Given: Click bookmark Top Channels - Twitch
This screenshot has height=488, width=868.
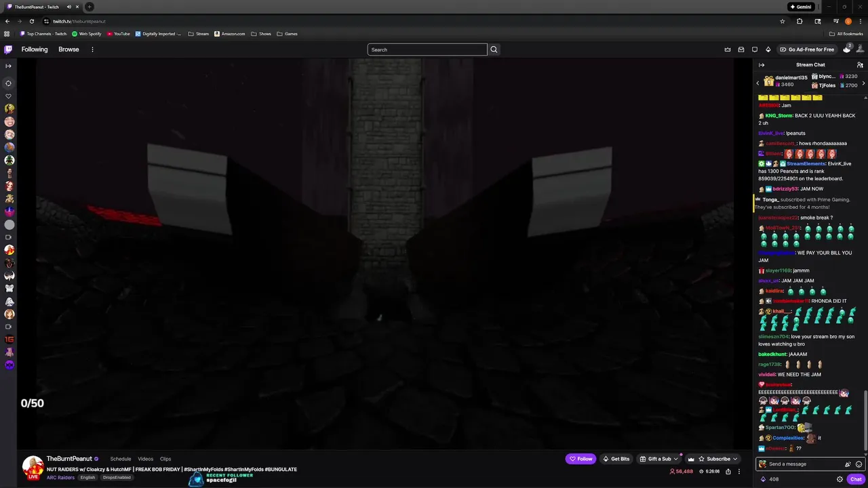Looking at the screenshot, I should click(43, 34).
